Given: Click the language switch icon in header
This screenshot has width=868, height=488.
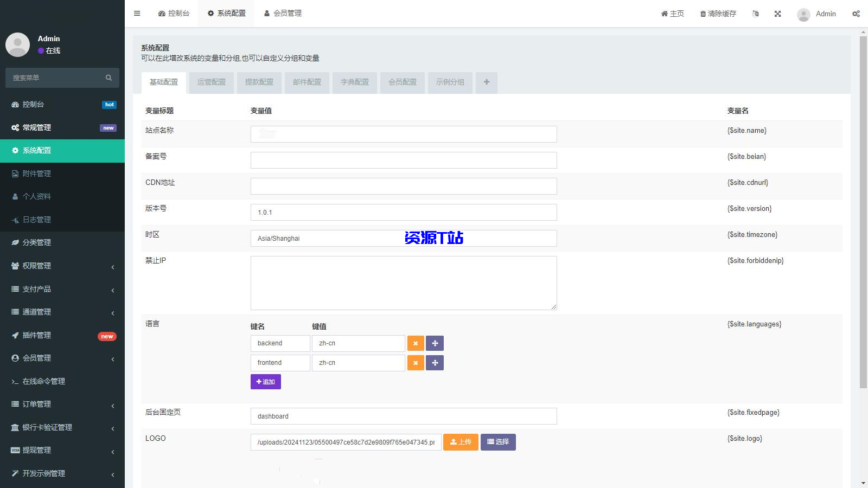Looking at the screenshot, I should point(756,14).
